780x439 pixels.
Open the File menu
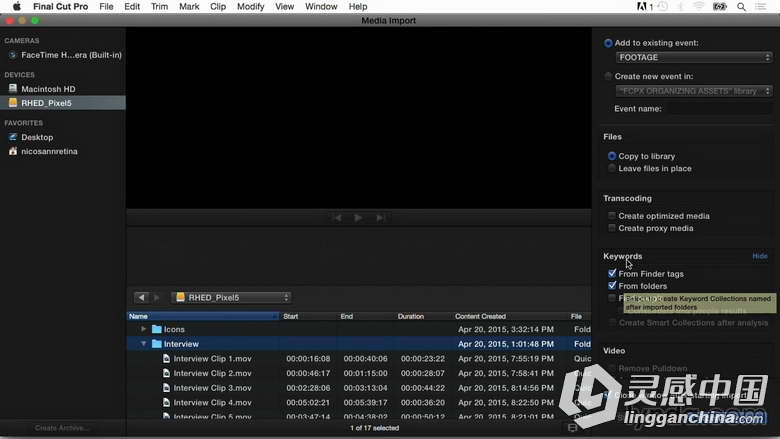[x=106, y=6]
